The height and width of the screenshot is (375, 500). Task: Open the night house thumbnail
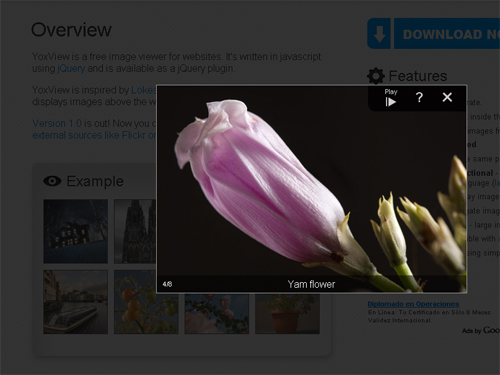[x=75, y=231]
